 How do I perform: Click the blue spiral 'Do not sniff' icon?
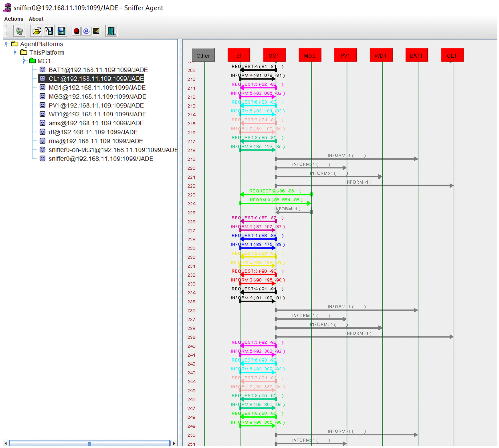(x=86, y=31)
